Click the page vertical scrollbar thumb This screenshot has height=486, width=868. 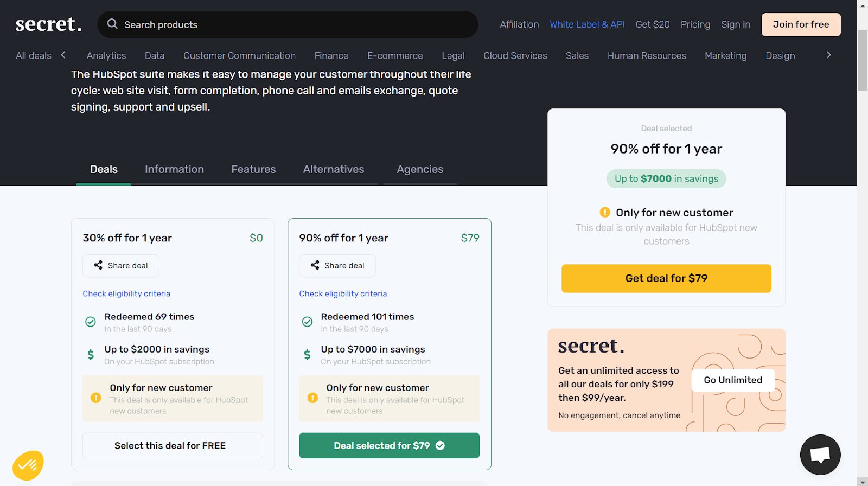click(863, 60)
